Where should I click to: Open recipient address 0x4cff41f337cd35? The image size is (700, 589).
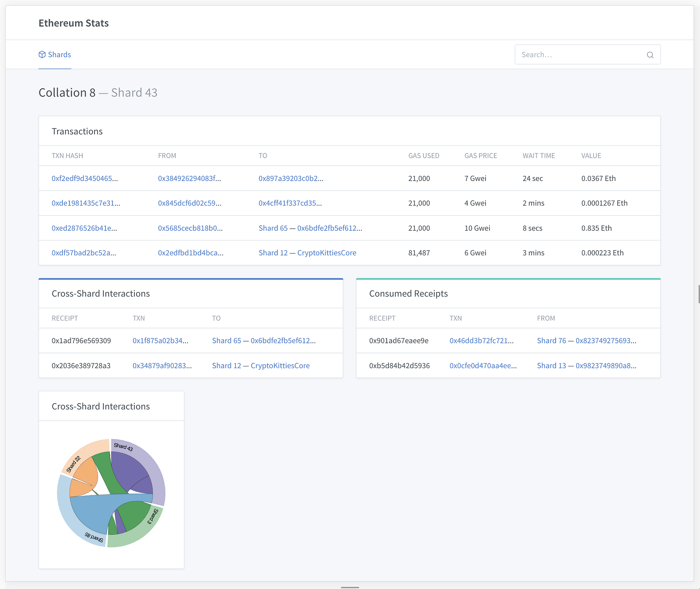click(x=290, y=203)
